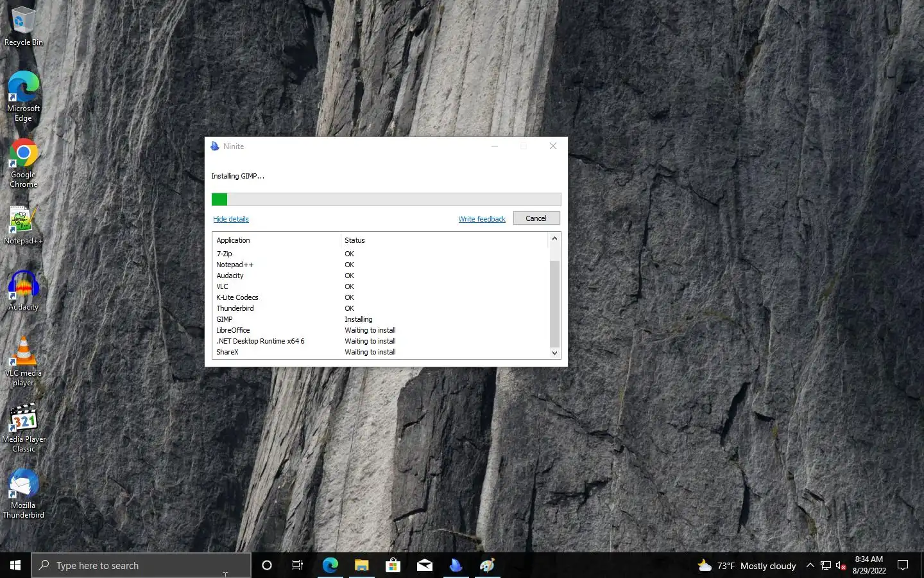Click the list scroll down arrow
Image resolution: width=924 pixels, height=578 pixels.
click(x=555, y=353)
